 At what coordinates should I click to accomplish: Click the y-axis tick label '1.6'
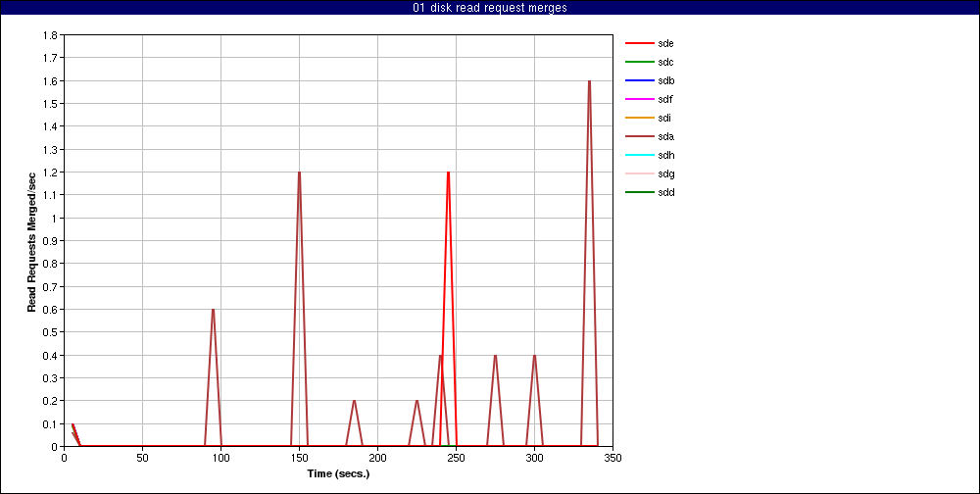[51, 81]
